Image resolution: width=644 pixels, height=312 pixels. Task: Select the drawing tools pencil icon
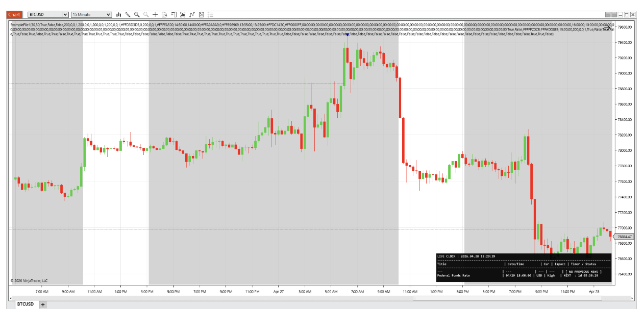pyautogui.click(x=128, y=15)
